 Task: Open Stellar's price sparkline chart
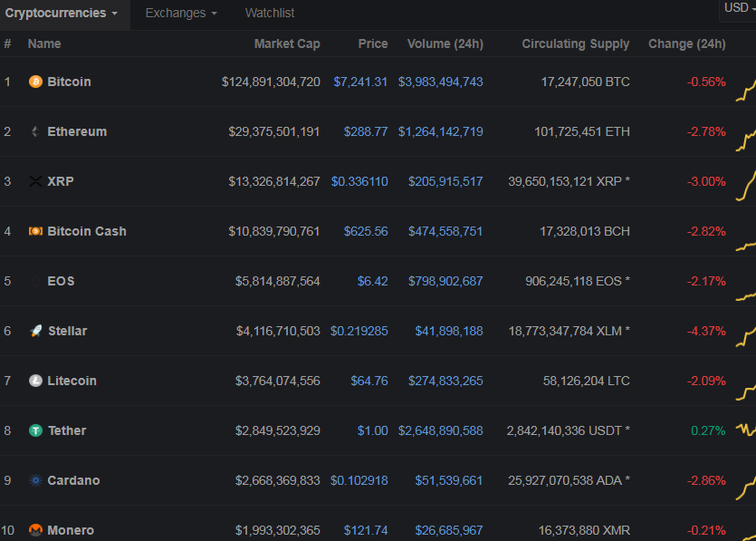click(x=746, y=336)
